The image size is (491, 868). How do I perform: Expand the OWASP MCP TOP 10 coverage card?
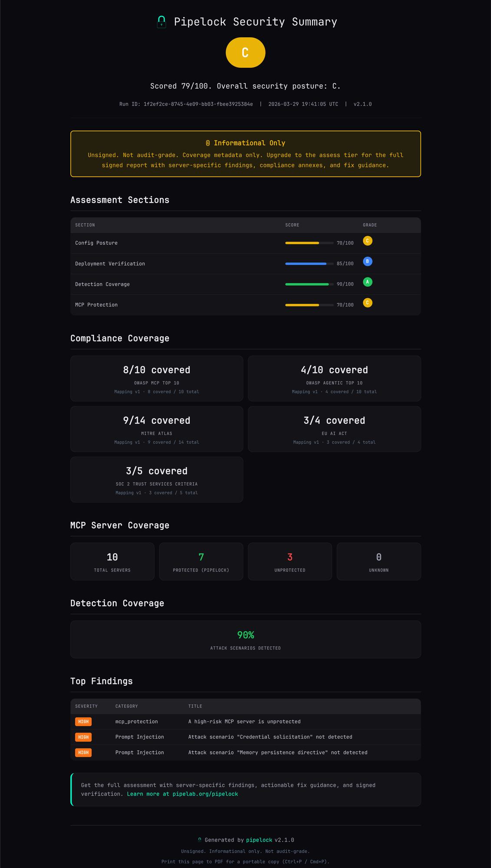click(x=157, y=378)
